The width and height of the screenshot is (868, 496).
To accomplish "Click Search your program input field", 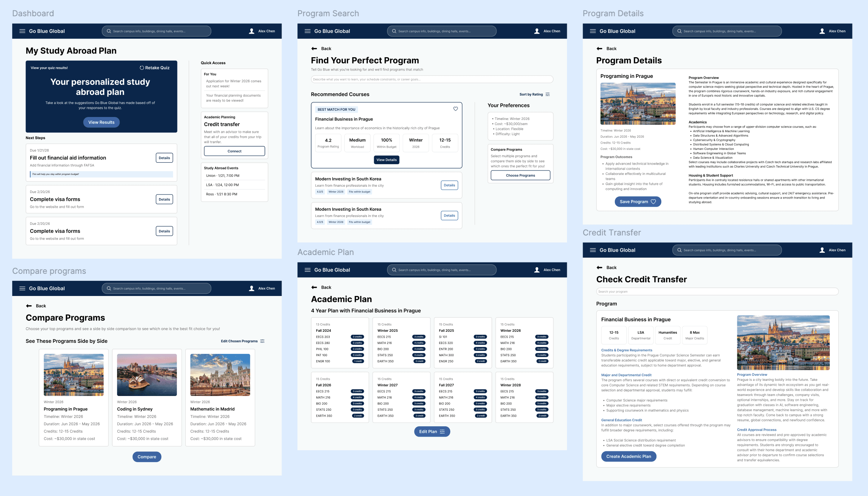I will coord(717,292).
